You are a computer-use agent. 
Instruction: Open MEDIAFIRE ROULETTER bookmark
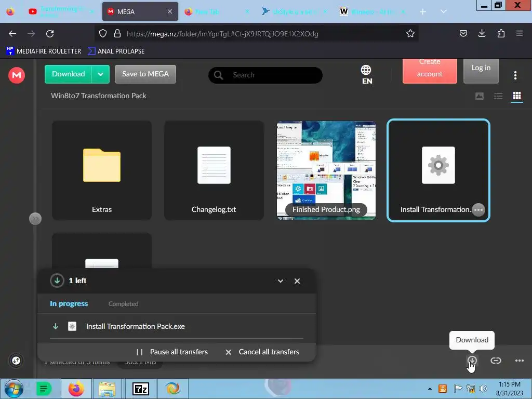point(44,51)
